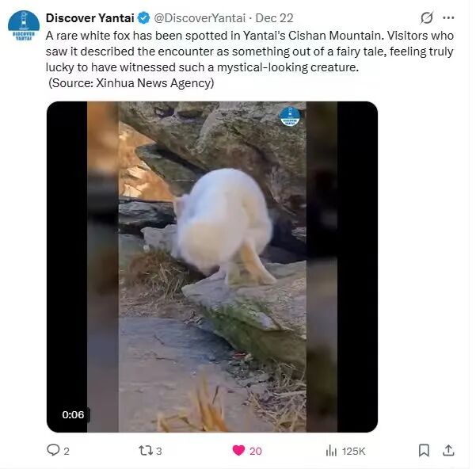Viewport: 476px width, 469px height.
Task: Open view analytics bar chart icon
Action: point(331,451)
